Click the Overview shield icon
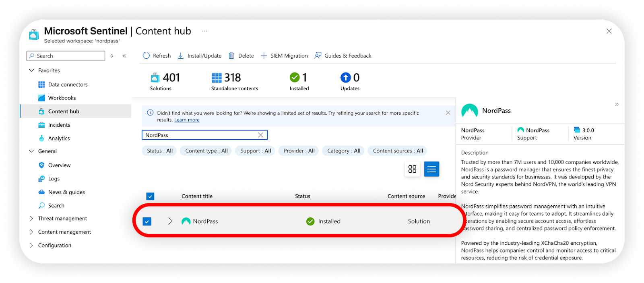 [41, 165]
